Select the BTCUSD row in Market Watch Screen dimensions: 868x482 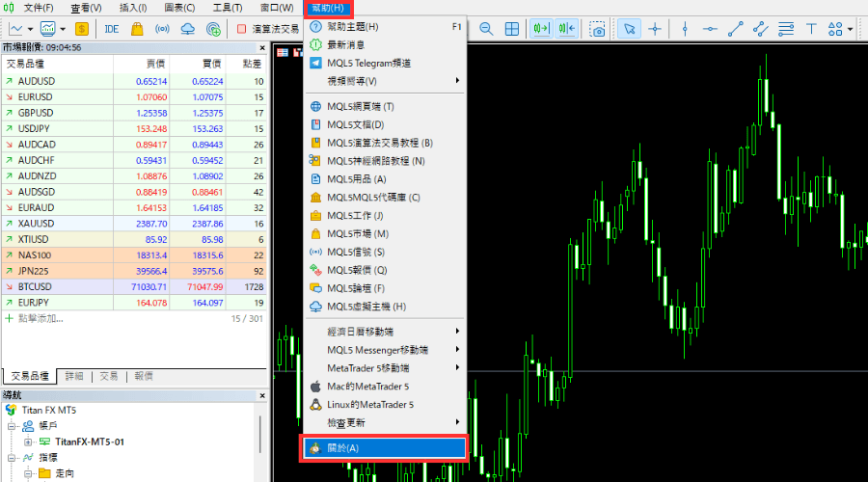point(135,286)
